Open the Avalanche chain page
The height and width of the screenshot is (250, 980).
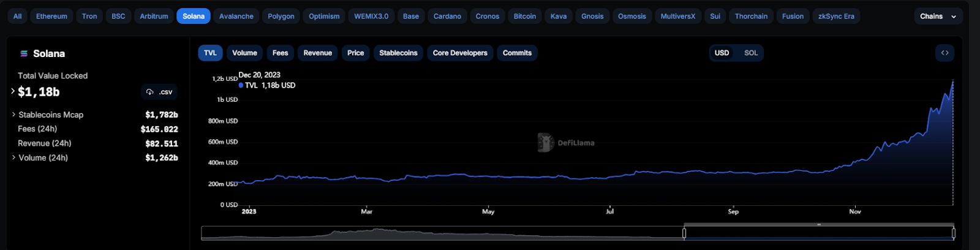tap(236, 17)
